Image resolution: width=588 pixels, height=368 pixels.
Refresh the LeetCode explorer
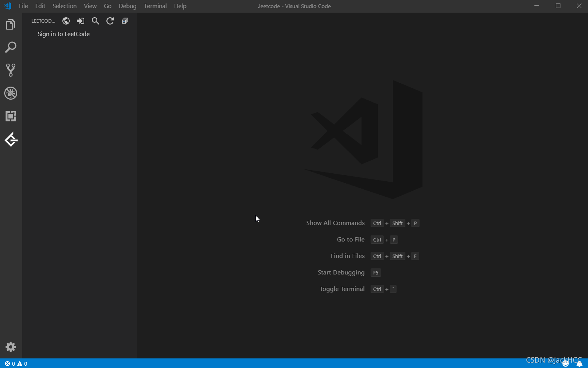[110, 21]
